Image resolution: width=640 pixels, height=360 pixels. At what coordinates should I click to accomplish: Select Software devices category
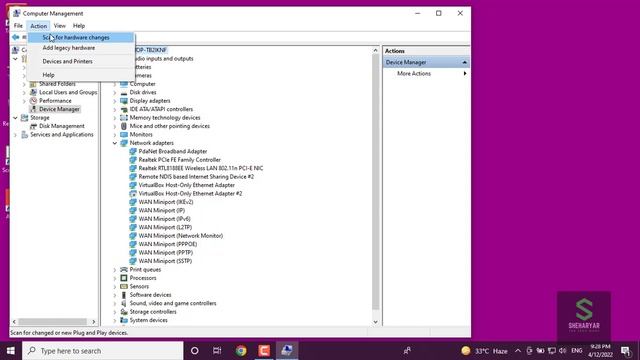click(150, 295)
